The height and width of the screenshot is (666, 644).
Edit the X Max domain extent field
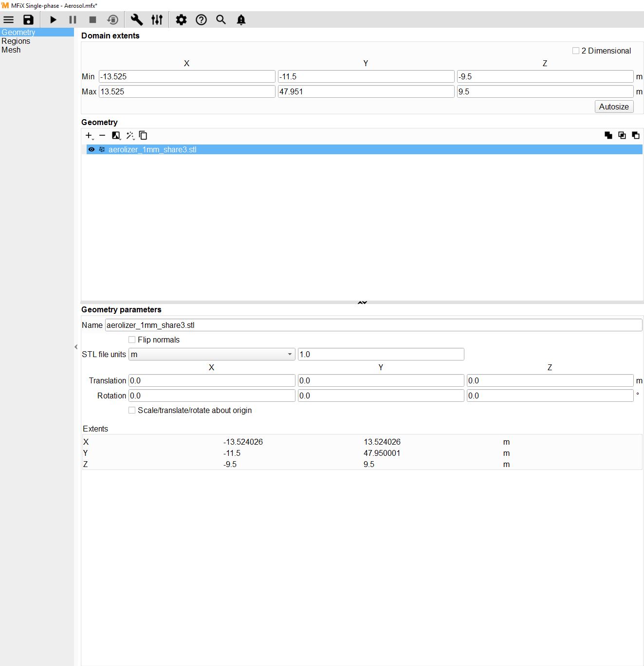(x=187, y=91)
